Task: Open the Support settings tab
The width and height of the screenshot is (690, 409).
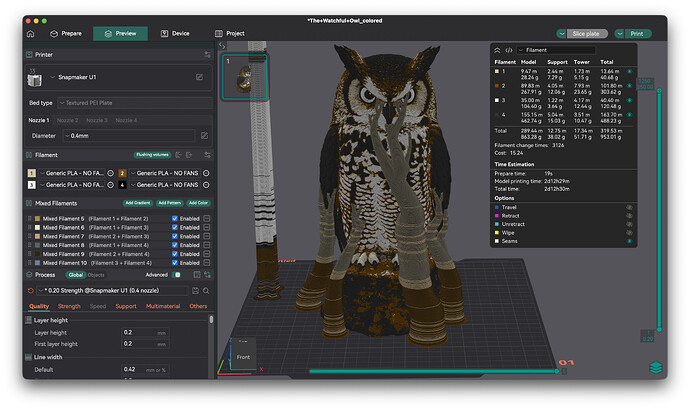Action: tap(126, 306)
